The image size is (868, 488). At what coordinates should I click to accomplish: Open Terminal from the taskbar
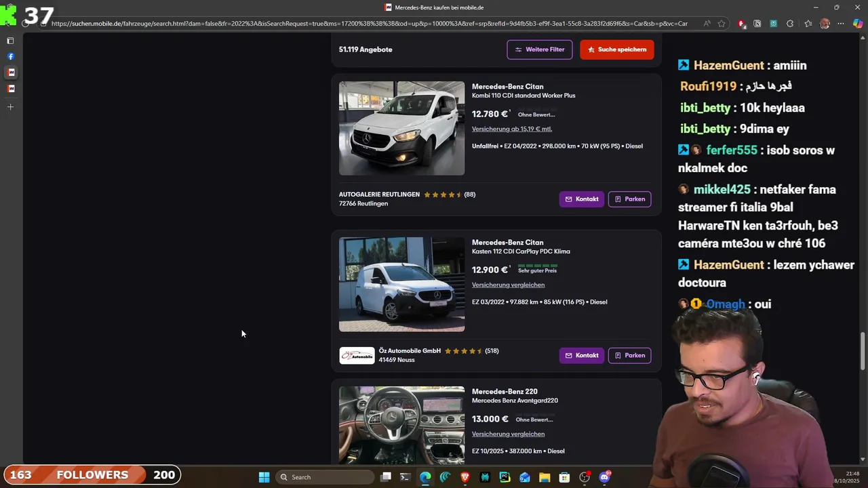[x=405, y=477]
